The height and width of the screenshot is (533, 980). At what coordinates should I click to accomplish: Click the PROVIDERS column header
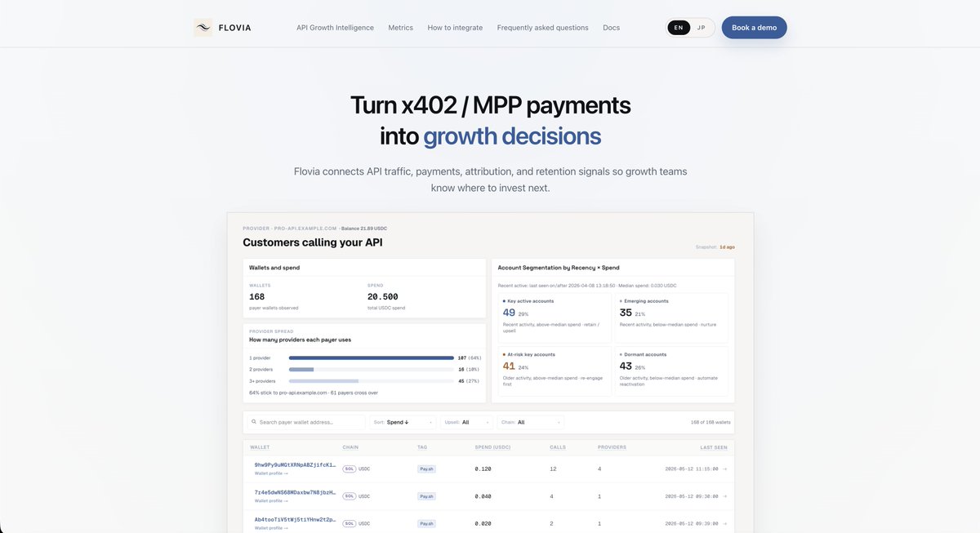pos(612,447)
